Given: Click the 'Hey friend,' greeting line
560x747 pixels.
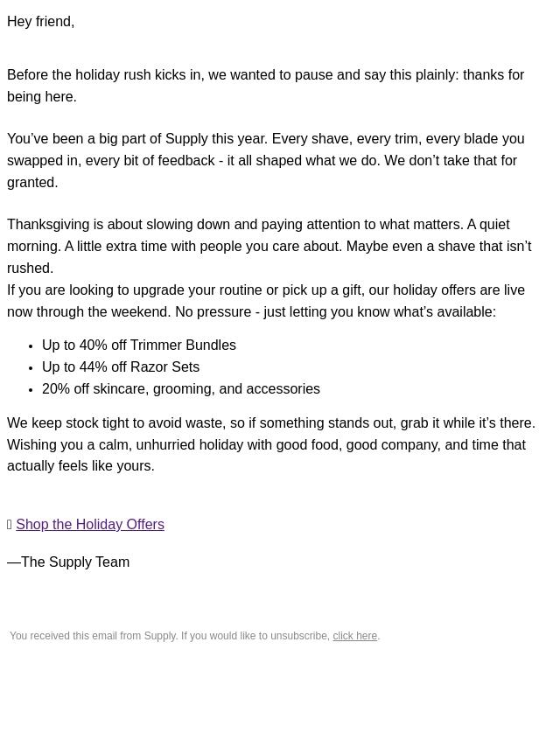Looking at the screenshot, I should 41,22.
